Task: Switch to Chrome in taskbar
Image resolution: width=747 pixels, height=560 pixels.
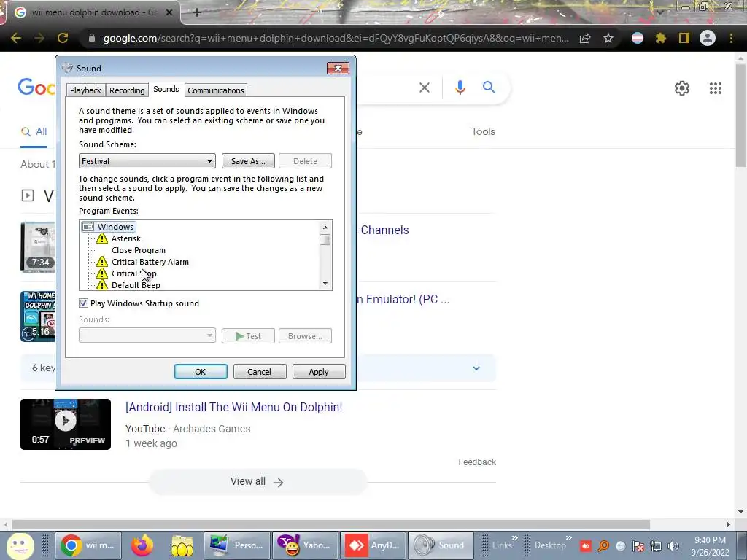Action: 88,545
